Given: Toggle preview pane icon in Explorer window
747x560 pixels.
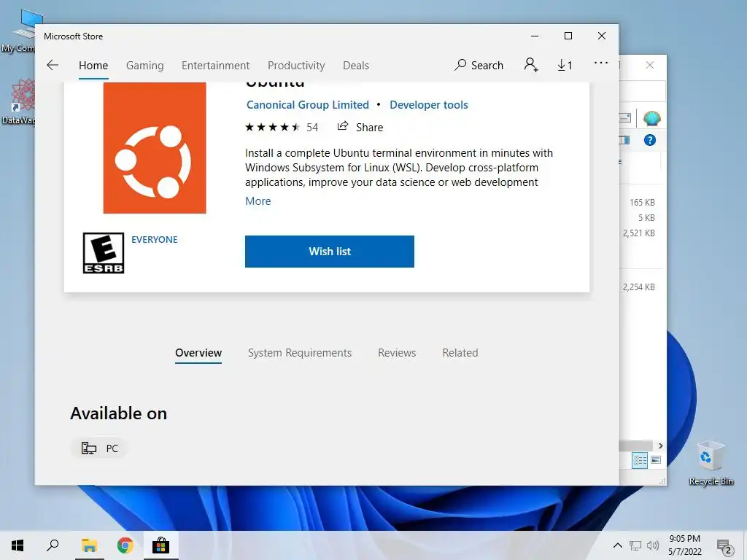Looking at the screenshot, I should coord(624,139).
